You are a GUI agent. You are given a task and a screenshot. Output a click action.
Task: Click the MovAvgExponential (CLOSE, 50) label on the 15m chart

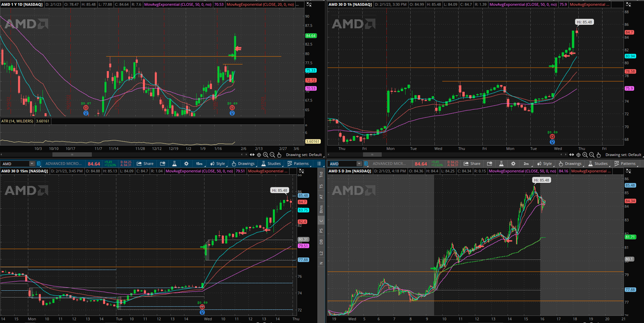point(199,171)
